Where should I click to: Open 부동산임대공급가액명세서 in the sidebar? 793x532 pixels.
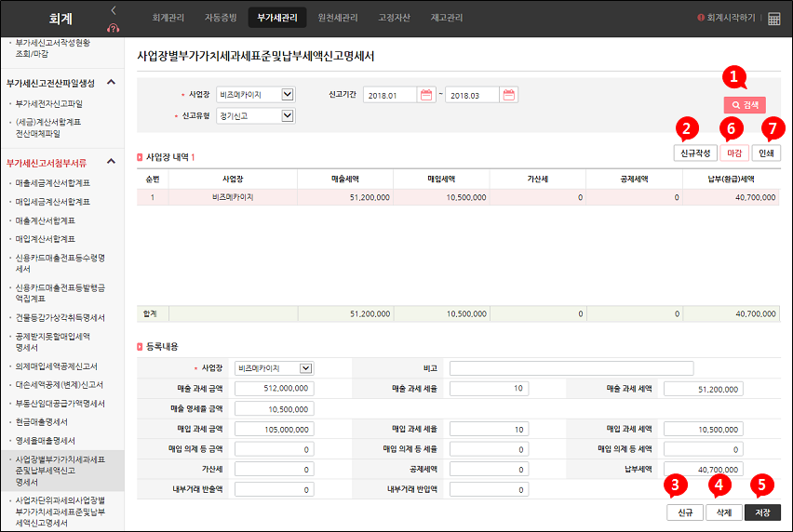click(x=60, y=404)
